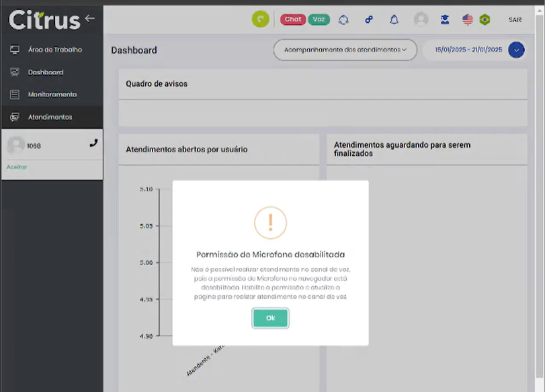Click the blue chain link icon
The image size is (545, 392).
coord(369,19)
